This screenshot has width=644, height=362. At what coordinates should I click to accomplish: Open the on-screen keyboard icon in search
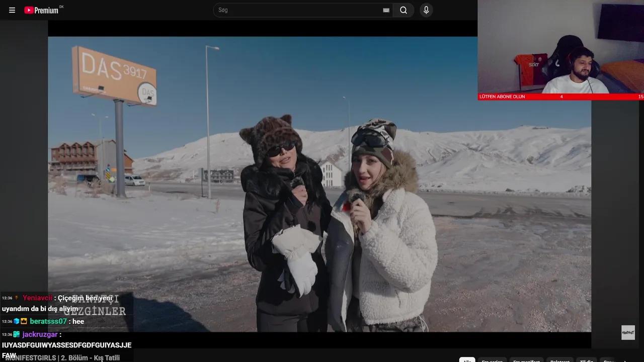tap(386, 10)
